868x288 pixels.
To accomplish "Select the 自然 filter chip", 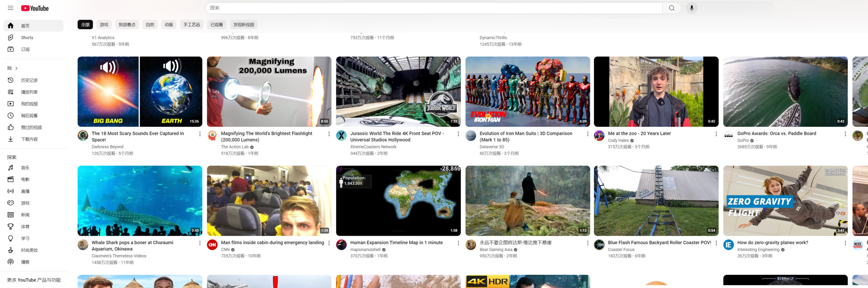I will point(150,25).
